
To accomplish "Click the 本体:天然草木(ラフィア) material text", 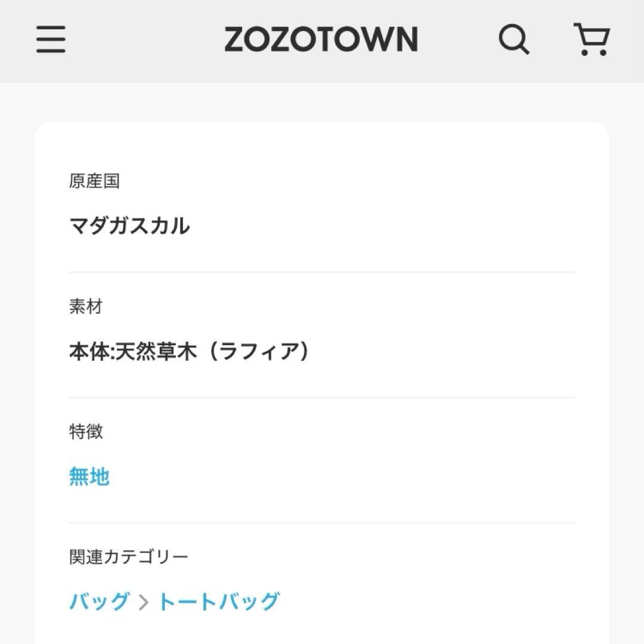I will [x=190, y=352].
